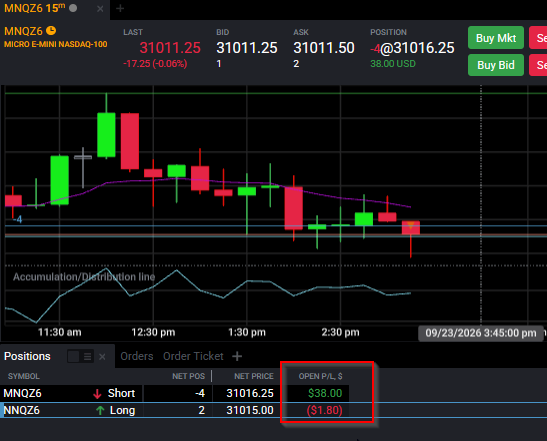Select the NNQZ6 position row symbol
Image resolution: width=547 pixels, height=441 pixels.
[x=22, y=410]
